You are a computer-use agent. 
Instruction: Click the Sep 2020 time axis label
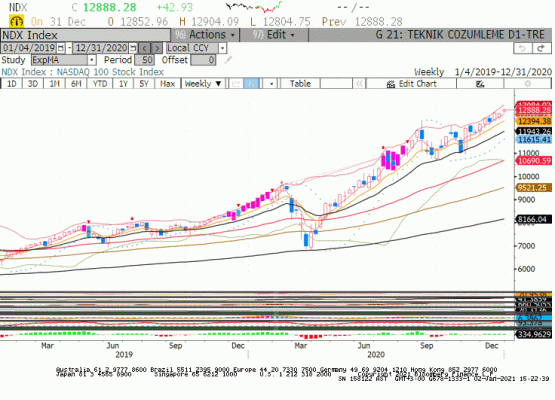click(426, 346)
